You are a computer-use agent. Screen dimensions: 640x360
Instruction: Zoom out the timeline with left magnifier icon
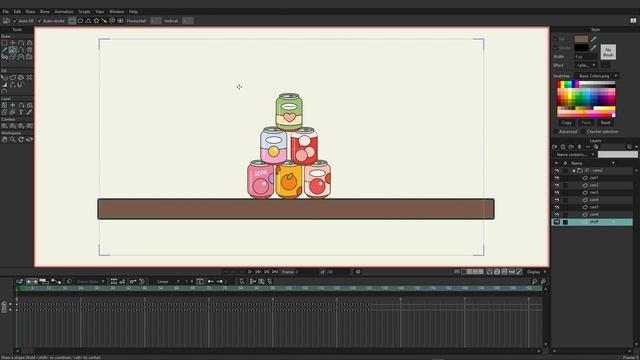534,281
